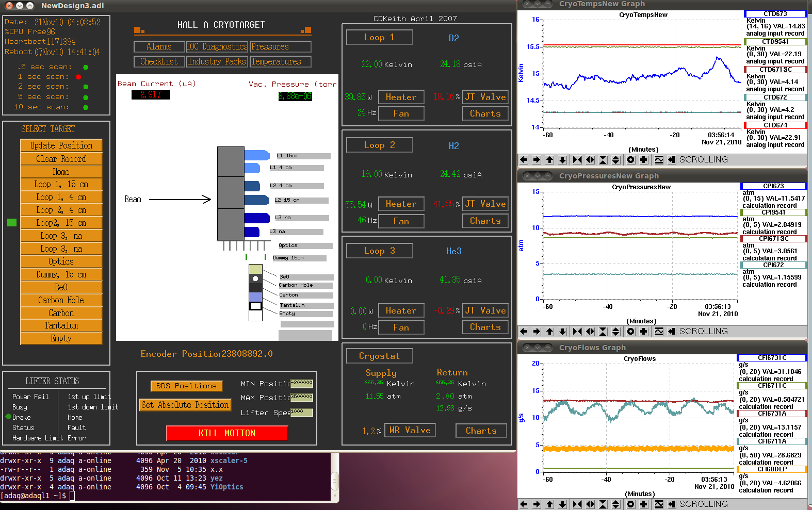
Task: Zoom in vertically on CryoFlows Graph
Action: coord(603,504)
